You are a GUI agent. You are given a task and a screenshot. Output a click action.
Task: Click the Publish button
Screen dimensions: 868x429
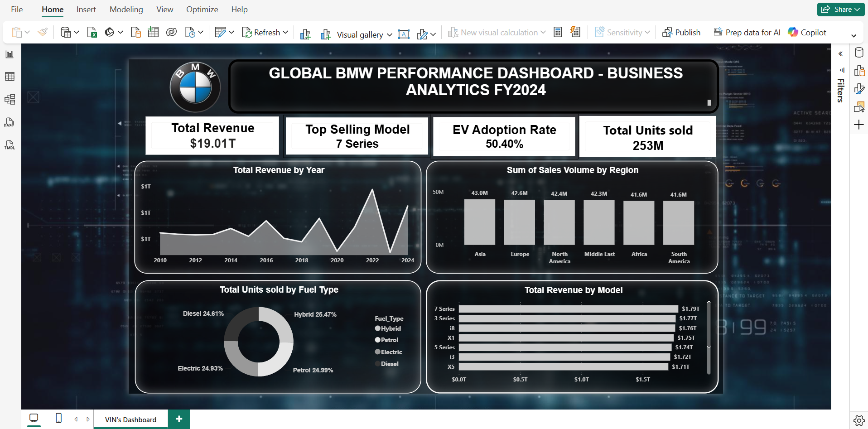pos(681,32)
